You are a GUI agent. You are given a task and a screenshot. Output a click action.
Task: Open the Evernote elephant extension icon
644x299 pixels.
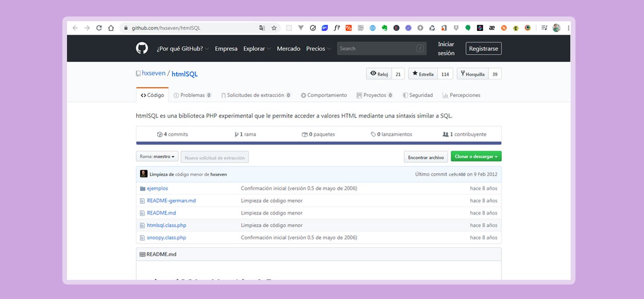[x=384, y=28]
